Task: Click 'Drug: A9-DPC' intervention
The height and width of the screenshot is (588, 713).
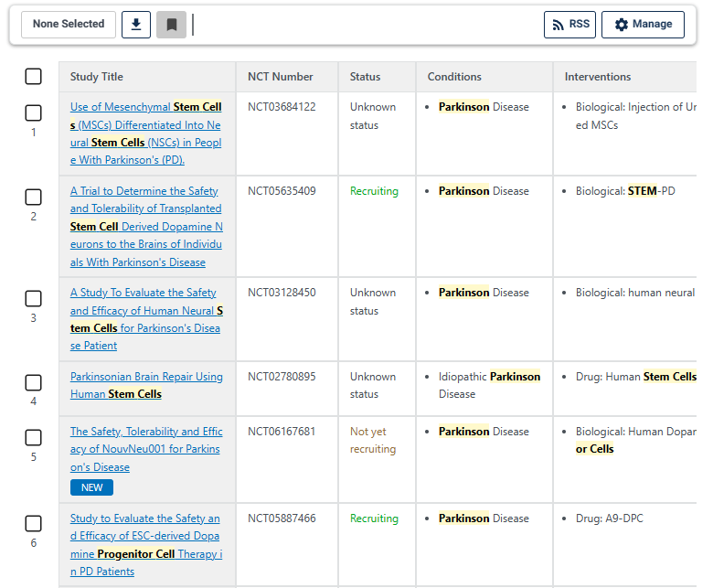Action: coord(610,519)
